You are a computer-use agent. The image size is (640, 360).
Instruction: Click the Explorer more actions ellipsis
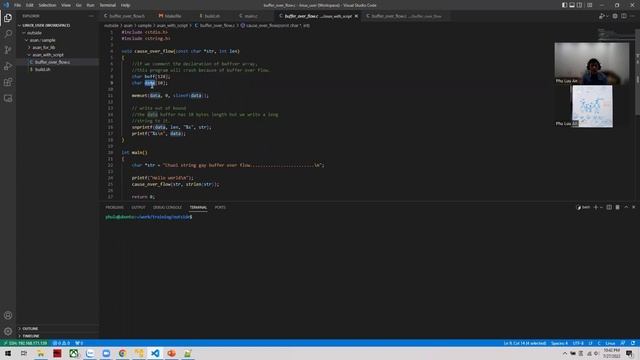click(91, 16)
